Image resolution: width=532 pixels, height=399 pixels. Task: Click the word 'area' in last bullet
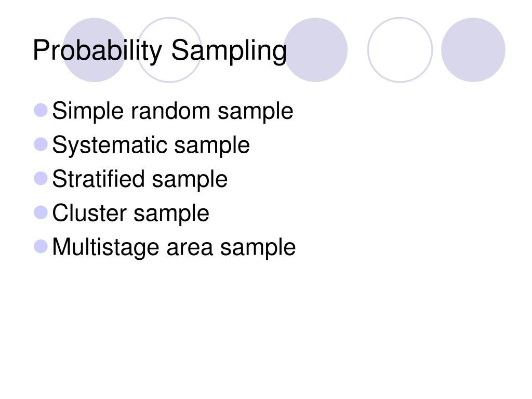click(190, 248)
